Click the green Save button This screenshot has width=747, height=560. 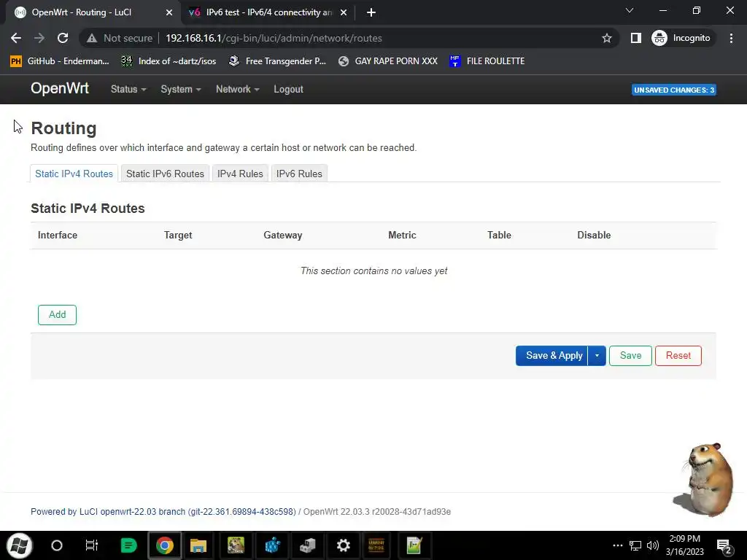[630, 356]
